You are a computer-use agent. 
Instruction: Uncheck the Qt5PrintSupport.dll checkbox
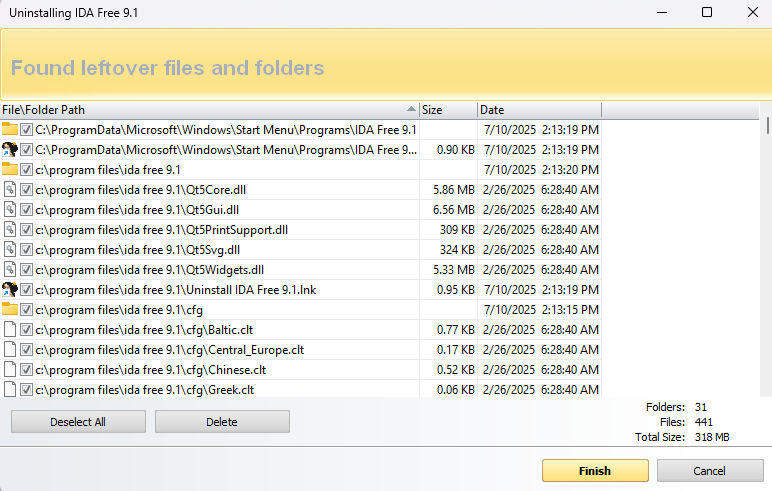pyautogui.click(x=27, y=229)
